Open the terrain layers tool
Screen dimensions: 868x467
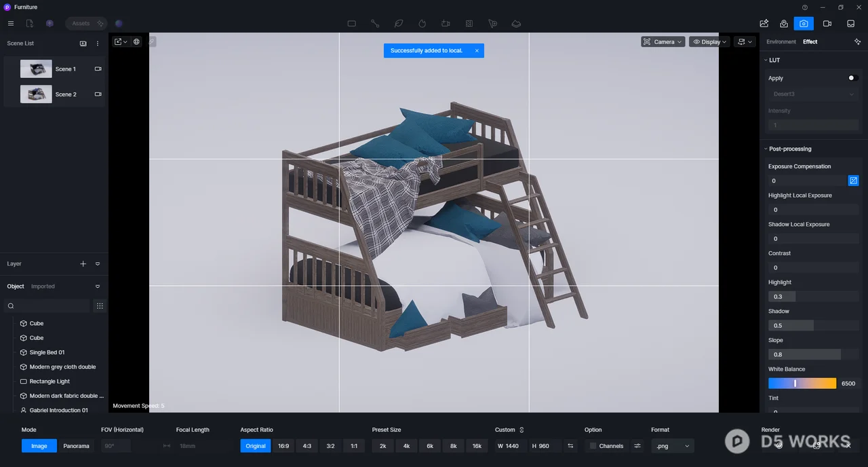click(516, 23)
